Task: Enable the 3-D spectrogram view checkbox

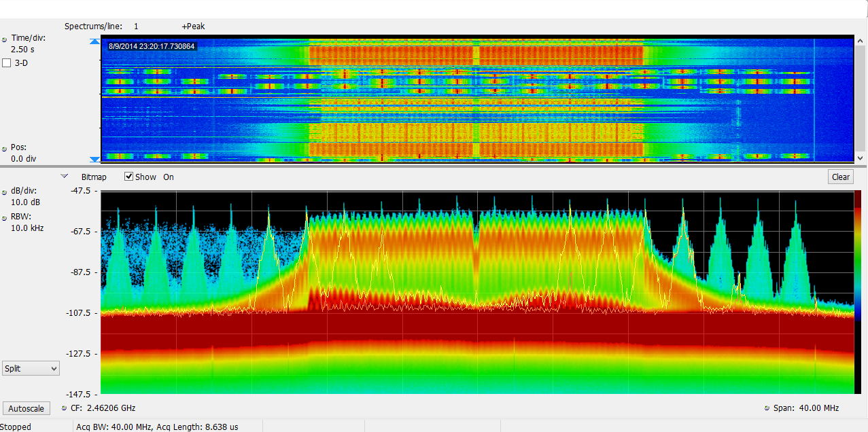Action: [x=7, y=62]
